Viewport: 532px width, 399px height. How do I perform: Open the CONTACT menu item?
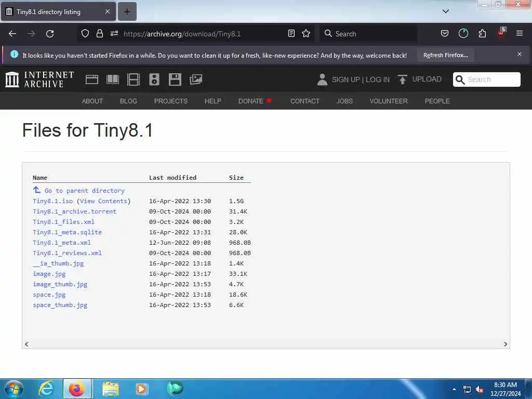click(x=304, y=101)
